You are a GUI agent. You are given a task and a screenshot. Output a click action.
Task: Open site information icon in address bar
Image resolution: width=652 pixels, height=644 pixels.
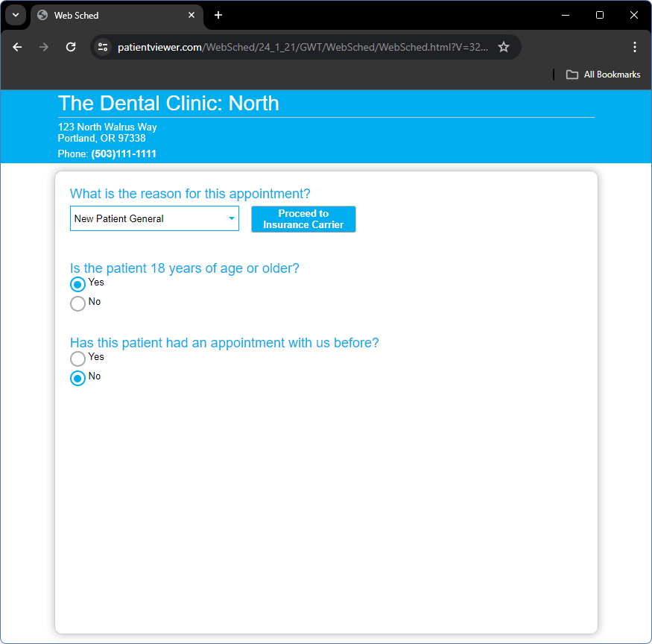[104, 47]
